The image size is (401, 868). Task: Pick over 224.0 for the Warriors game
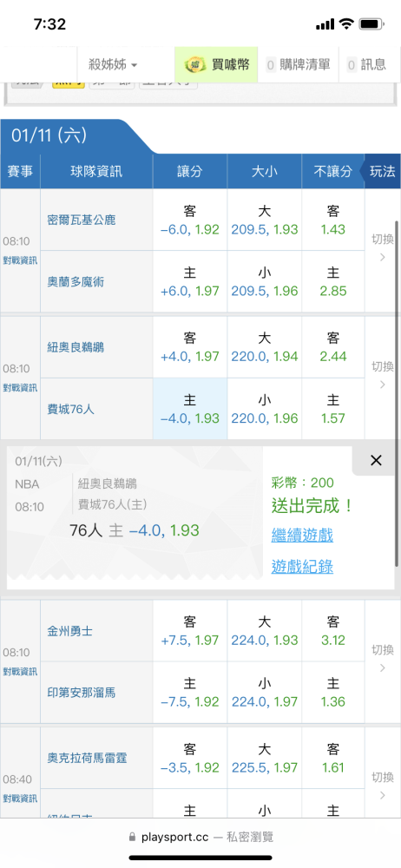pyautogui.click(x=264, y=631)
